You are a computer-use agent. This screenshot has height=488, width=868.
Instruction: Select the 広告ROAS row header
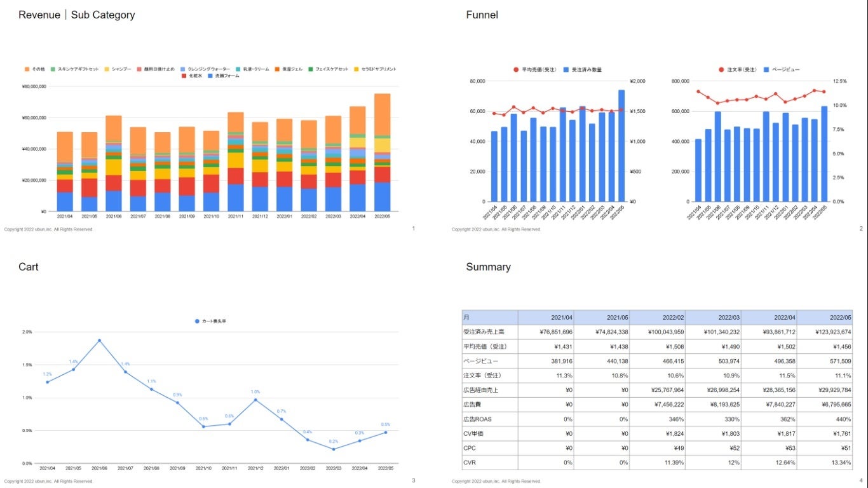tap(490, 419)
